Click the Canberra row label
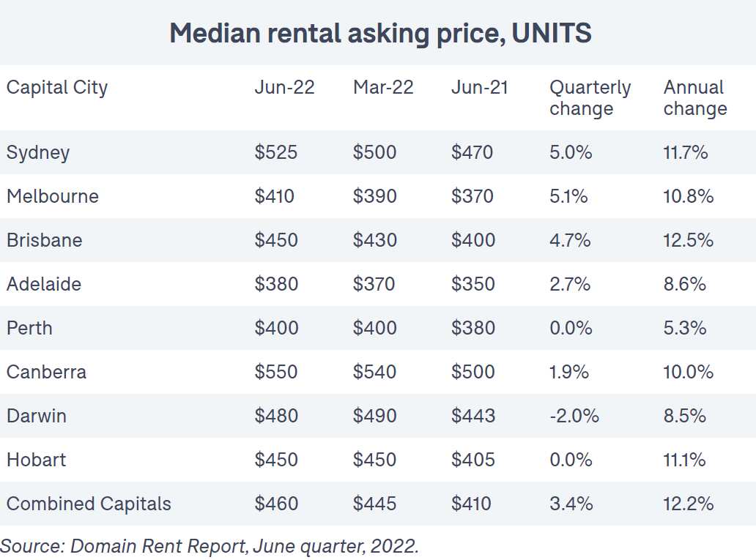Screen dimensions: 756x560 coord(46,372)
